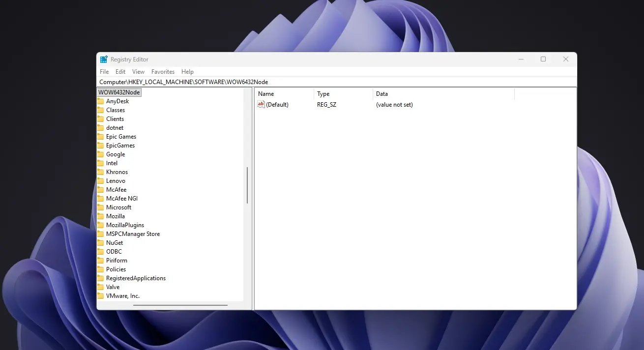Image resolution: width=644 pixels, height=350 pixels.
Task: Click the (Default) string value icon
Action: 261,104
